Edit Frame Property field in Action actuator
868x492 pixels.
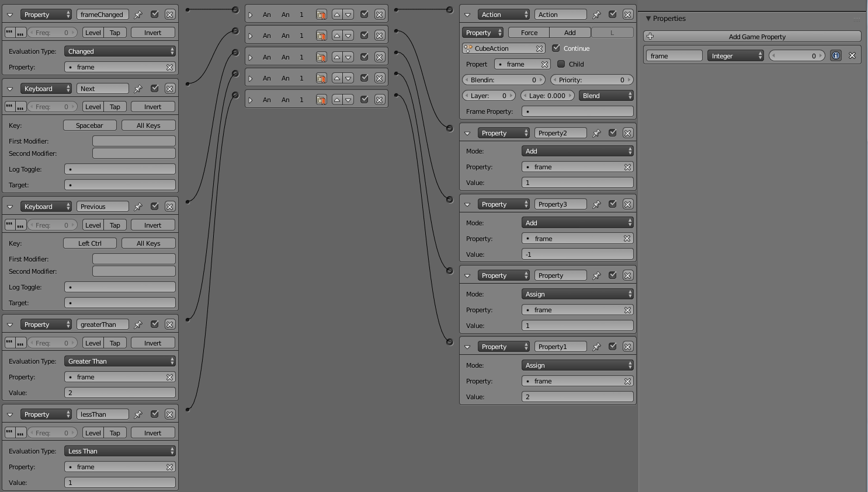[x=577, y=111]
